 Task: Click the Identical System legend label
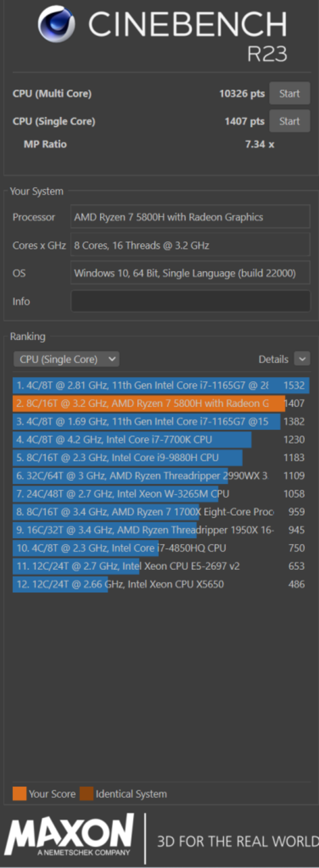point(131,794)
